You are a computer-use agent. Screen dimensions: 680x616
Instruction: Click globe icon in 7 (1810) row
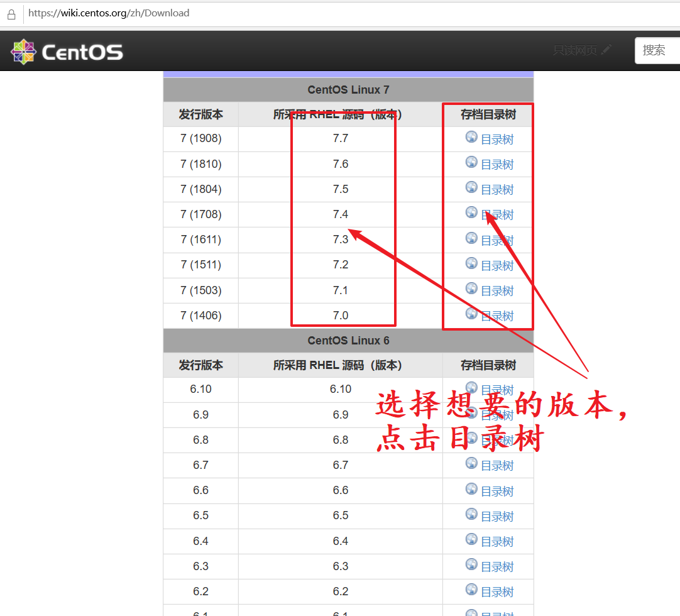[471, 162]
